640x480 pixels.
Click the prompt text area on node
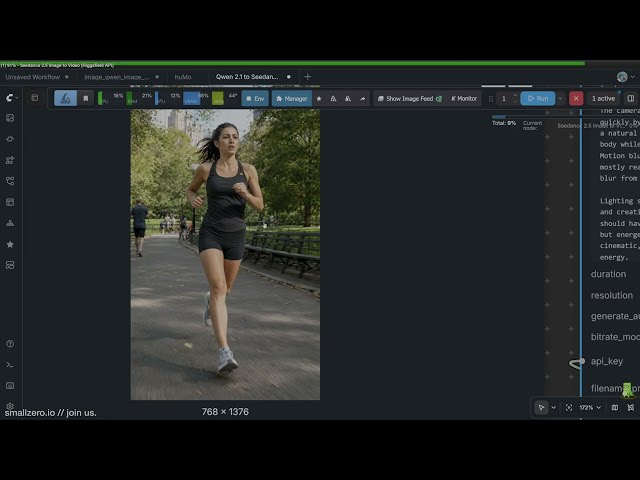(x=616, y=184)
